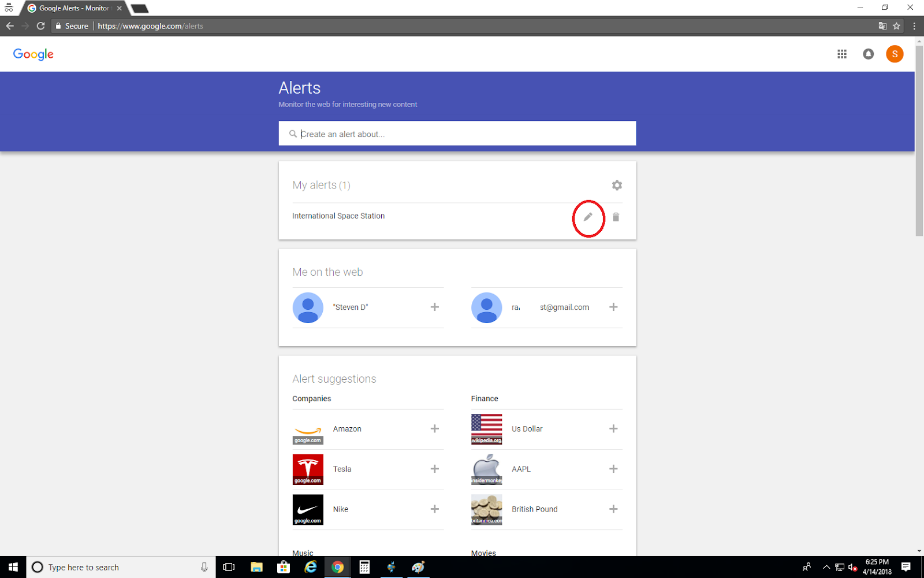The height and width of the screenshot is (578, 924).
Task: Click the Google logo
Action: point(33,54)
